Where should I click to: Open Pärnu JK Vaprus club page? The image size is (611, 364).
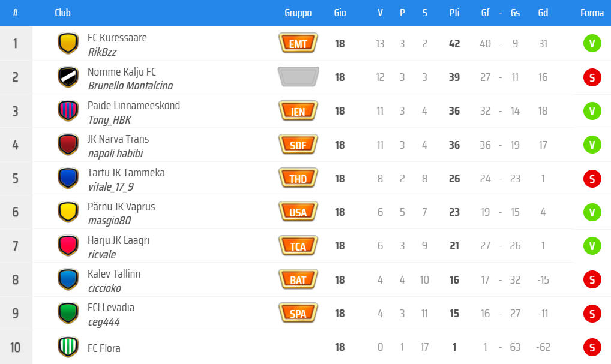tap(121, 207)
